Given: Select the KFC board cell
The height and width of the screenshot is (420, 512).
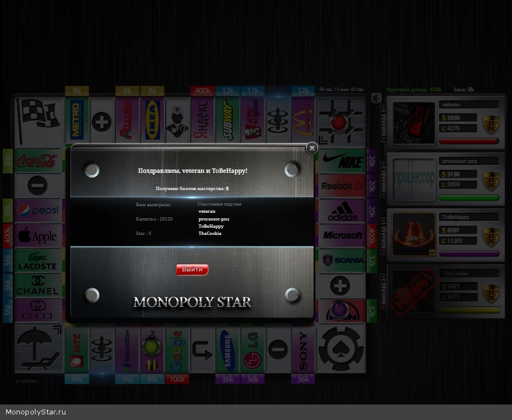Looking at the screenshot, I should tap(253, 120).
